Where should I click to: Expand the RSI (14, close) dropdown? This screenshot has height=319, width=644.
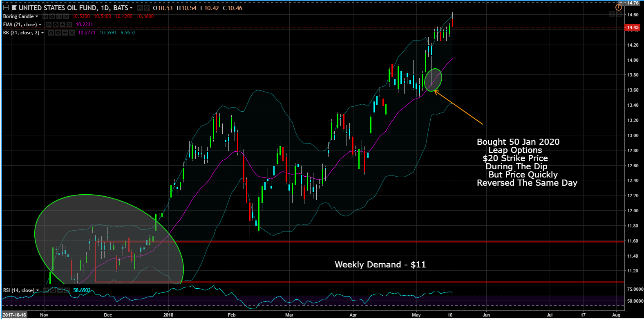(38, 290)
